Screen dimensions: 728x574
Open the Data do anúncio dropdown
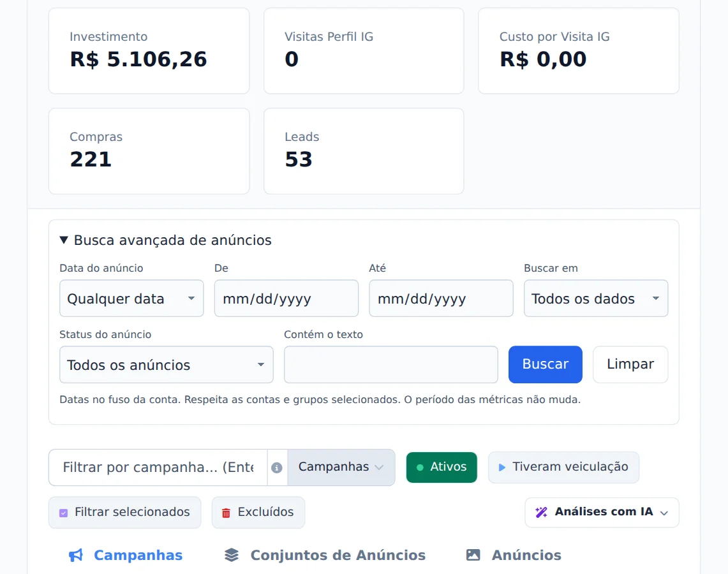click(x=131, y=298)
